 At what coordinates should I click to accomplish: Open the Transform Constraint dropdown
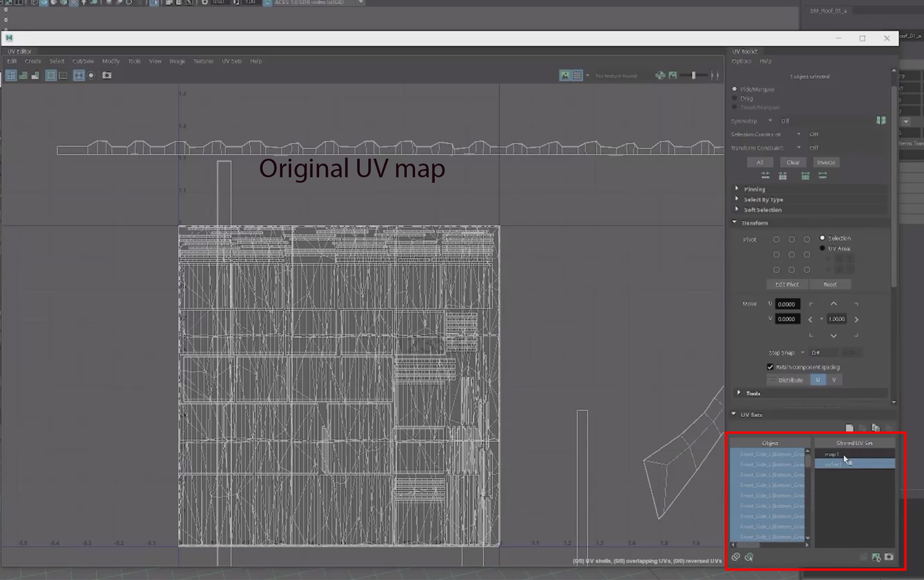(799, 148)
